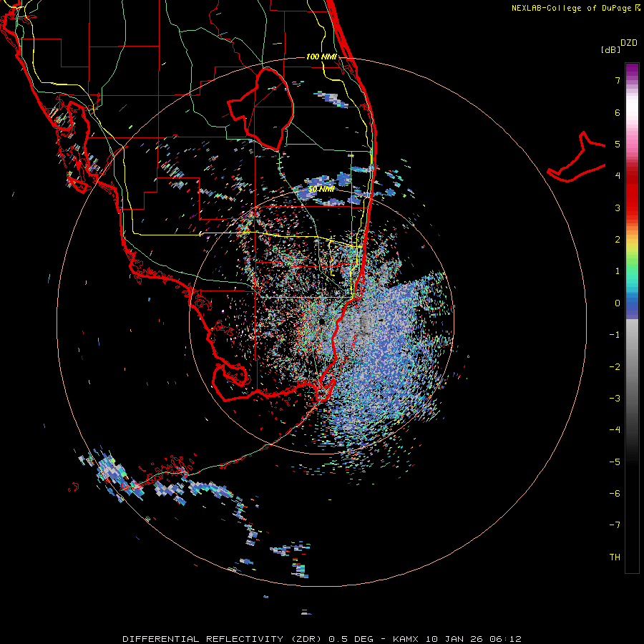Click the purple top segment of the color bar

632,71
